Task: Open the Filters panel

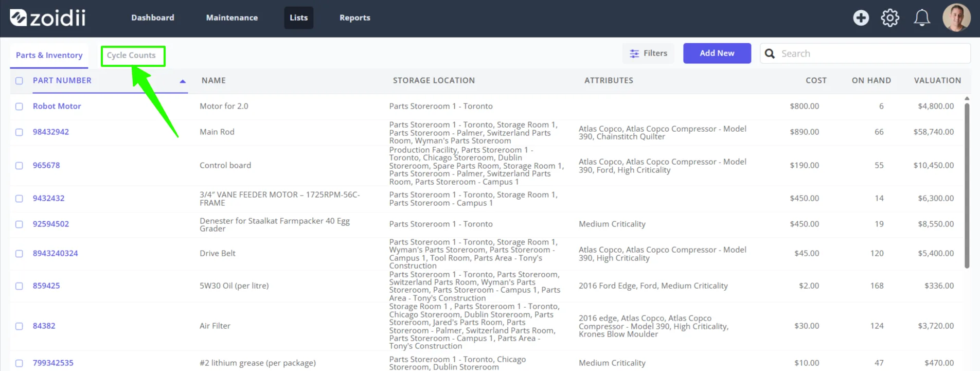Action: [x=648, y=54]
